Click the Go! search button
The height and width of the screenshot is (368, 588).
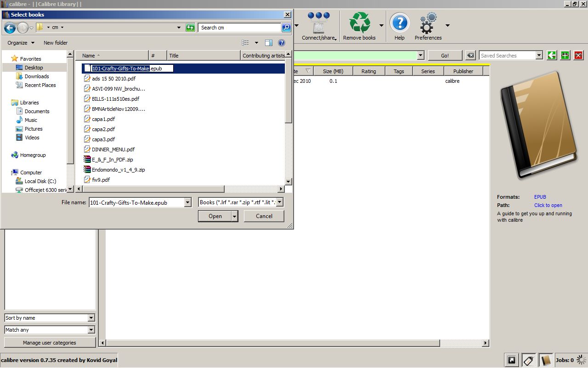tap(445, 56)
